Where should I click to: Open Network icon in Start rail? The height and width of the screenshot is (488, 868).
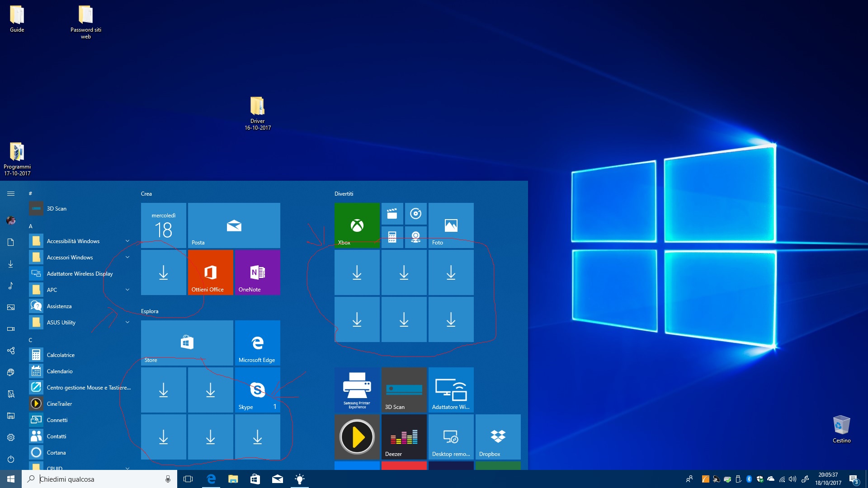click(x=11, y=372)
